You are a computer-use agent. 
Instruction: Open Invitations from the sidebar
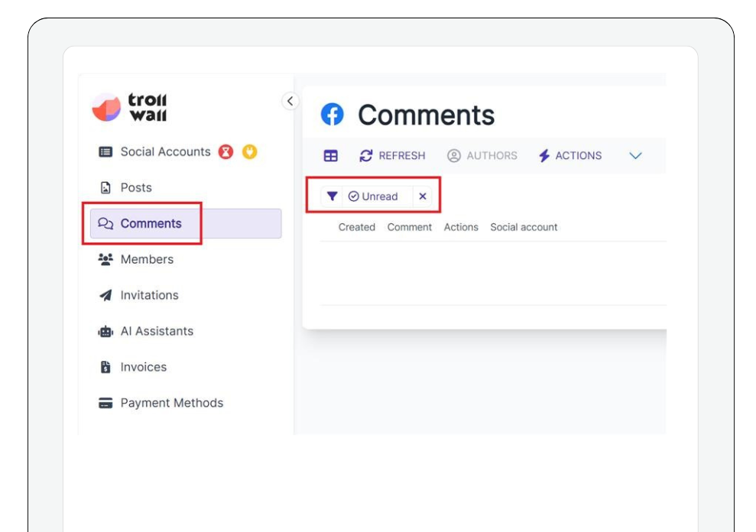149,295
